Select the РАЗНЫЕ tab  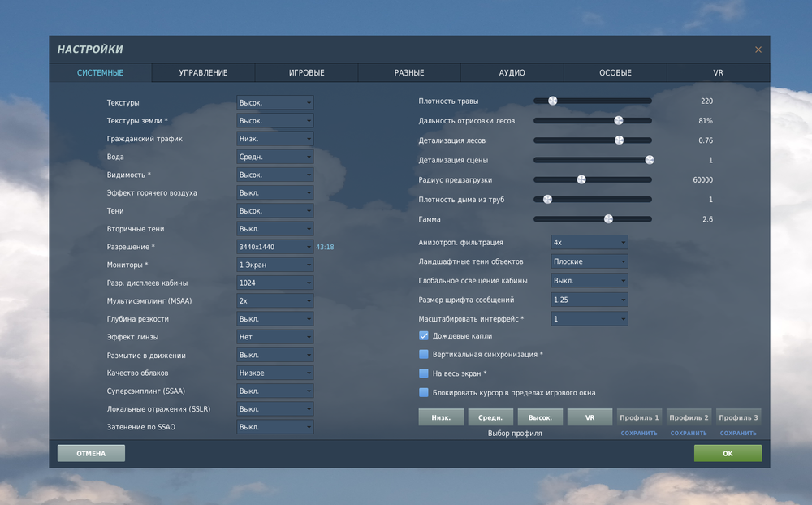pyautogui.click(x=409, y=72)
